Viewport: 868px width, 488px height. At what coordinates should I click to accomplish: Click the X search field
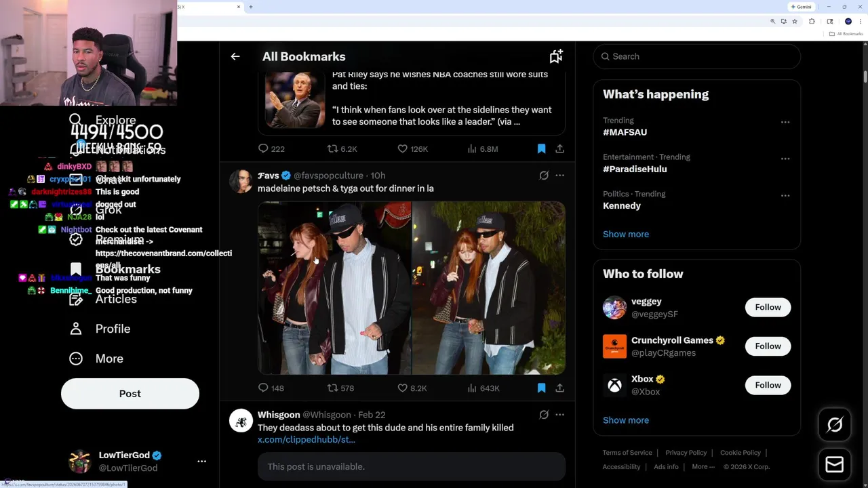point(698,57)
